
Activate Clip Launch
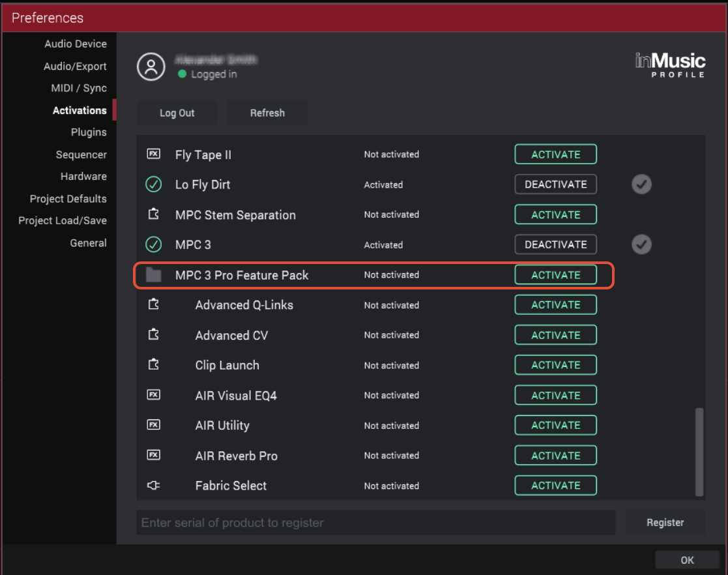[x=556, y=365]
